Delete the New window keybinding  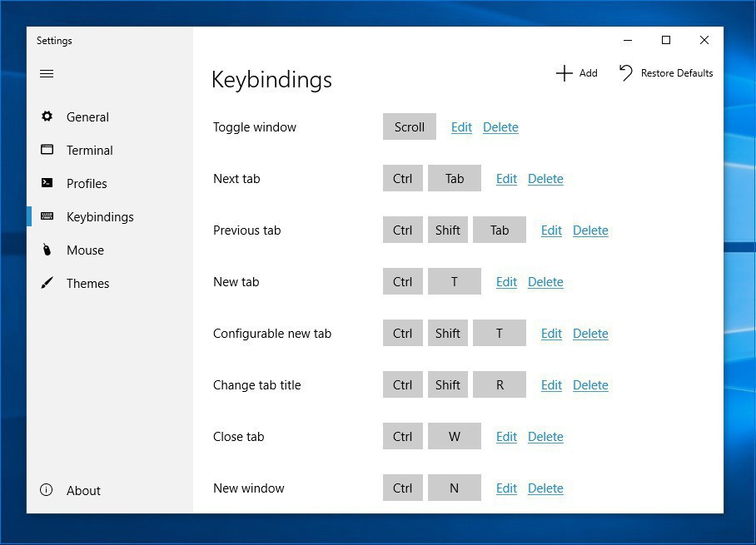[x=545, y=488]
